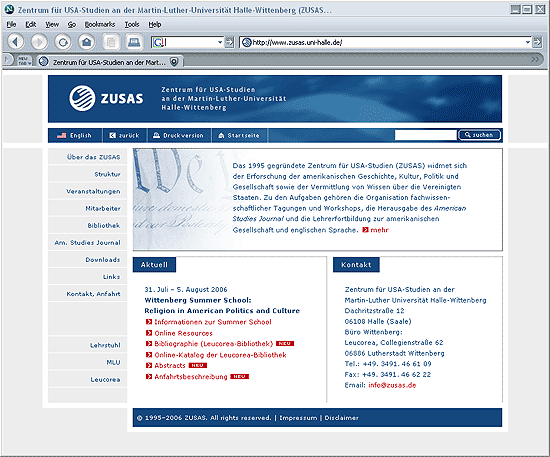The image size is (550, 457).
Task: Click the shield icon on the tab
Action: click(174, 62)
